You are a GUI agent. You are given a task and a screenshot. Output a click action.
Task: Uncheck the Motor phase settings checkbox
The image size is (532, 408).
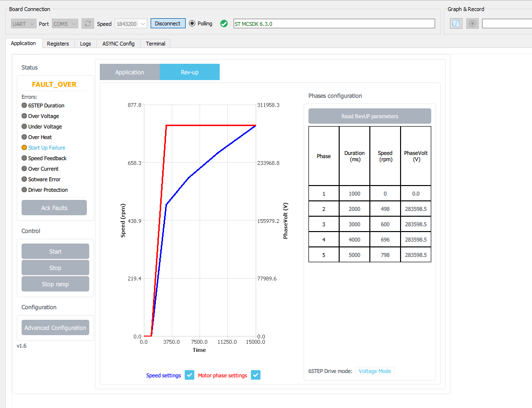(x=255, y=375)
